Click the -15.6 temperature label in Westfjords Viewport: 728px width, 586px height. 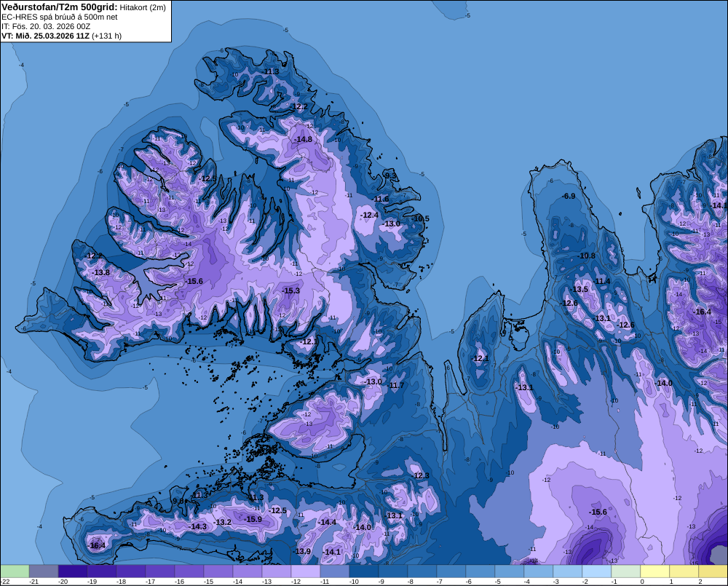click(x=194, y=282)
